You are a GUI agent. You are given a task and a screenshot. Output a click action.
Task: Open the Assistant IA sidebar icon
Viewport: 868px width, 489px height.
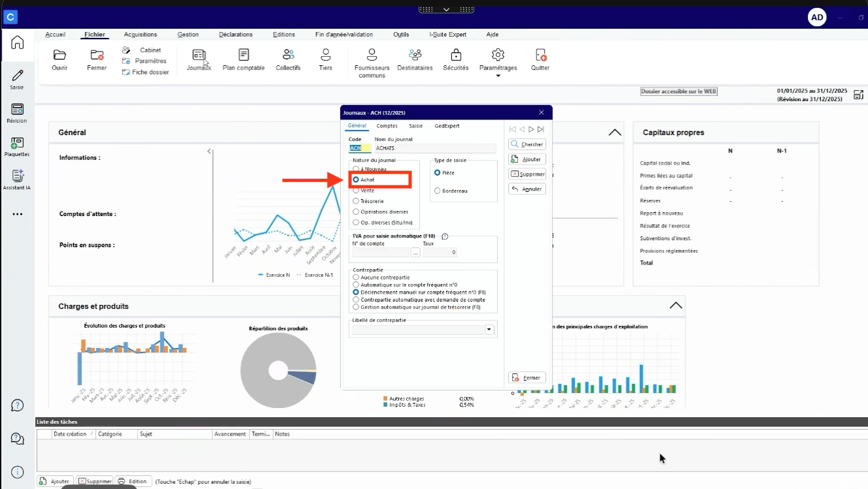[x=17, y=180]
